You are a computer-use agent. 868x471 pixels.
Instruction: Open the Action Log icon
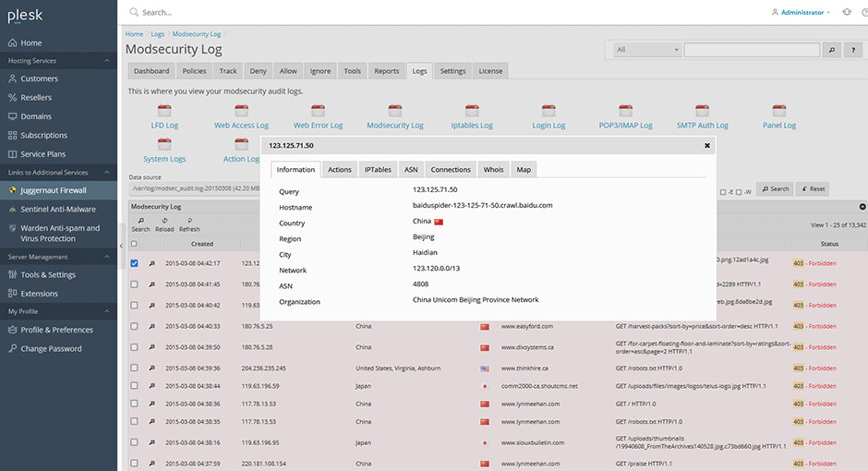pyautogui.click(x=241, y=144)
